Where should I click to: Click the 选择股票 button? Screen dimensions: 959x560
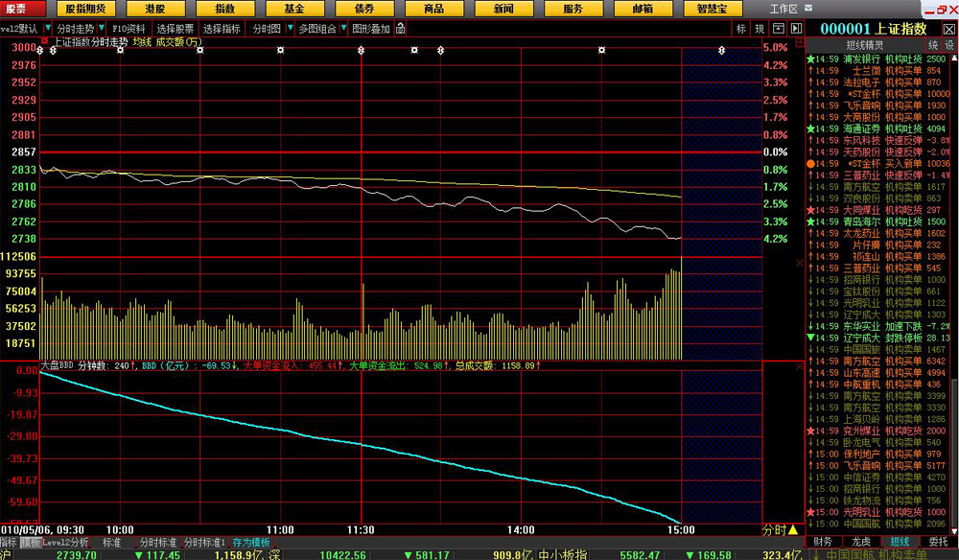pos(175,29)
